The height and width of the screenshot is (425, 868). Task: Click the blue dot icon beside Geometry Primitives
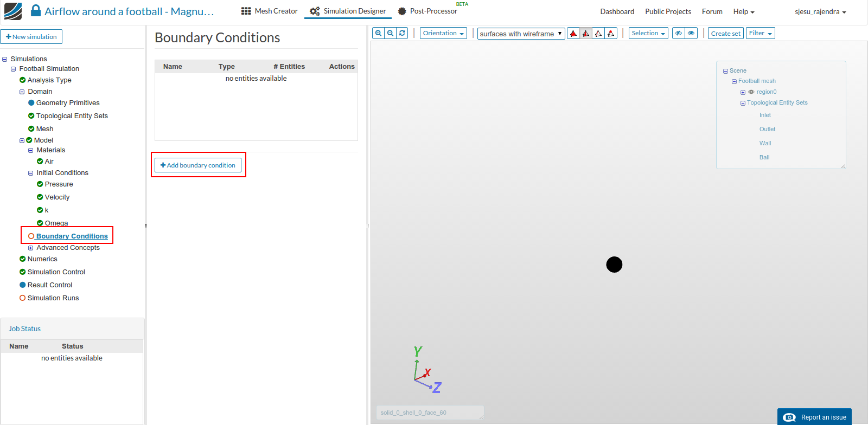click(31, 103)
